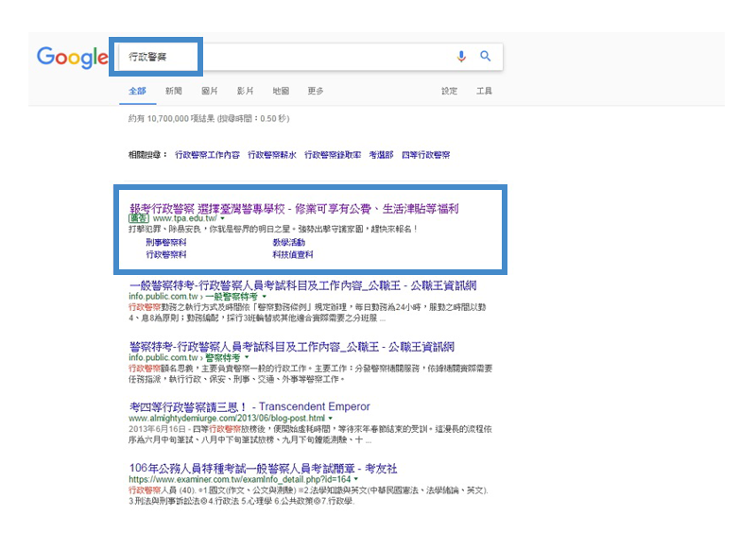Open result 考四等行政警察請三思 Transcendent Emperor
The width and height of the screenshot is (756, 550).
(x=249, y=406)
